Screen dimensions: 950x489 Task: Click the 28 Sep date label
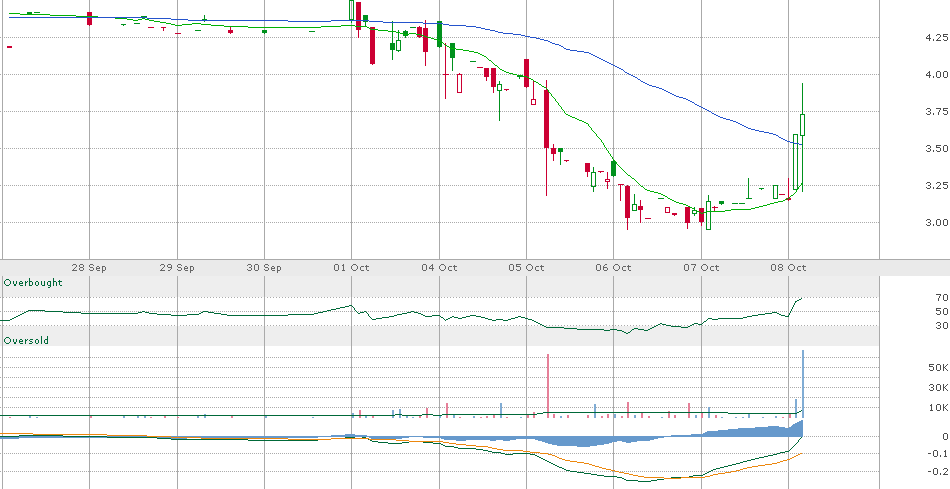(90, 267)
